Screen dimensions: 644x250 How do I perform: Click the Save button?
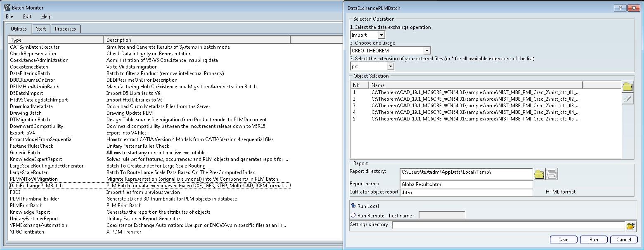click(x=563, y=240)
